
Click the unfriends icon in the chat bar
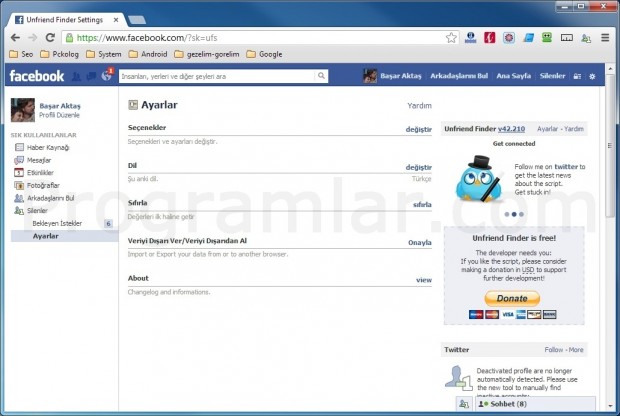464,404
